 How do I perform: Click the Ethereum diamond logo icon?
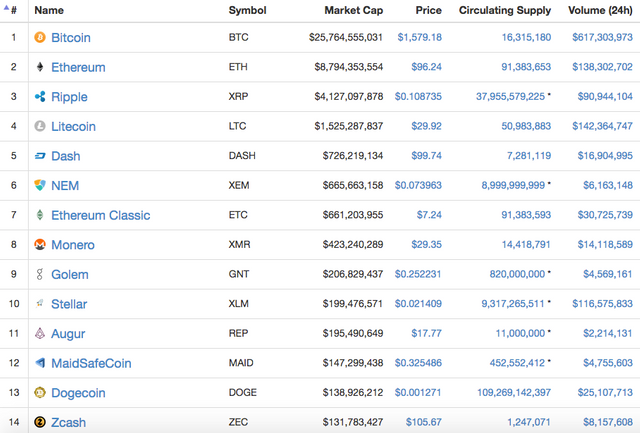tap(40, 67)
